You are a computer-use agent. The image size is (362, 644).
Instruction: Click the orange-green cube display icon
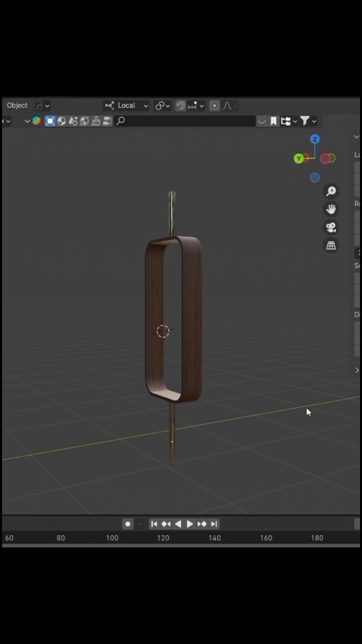pyautogui.click(x=36, y=121)
